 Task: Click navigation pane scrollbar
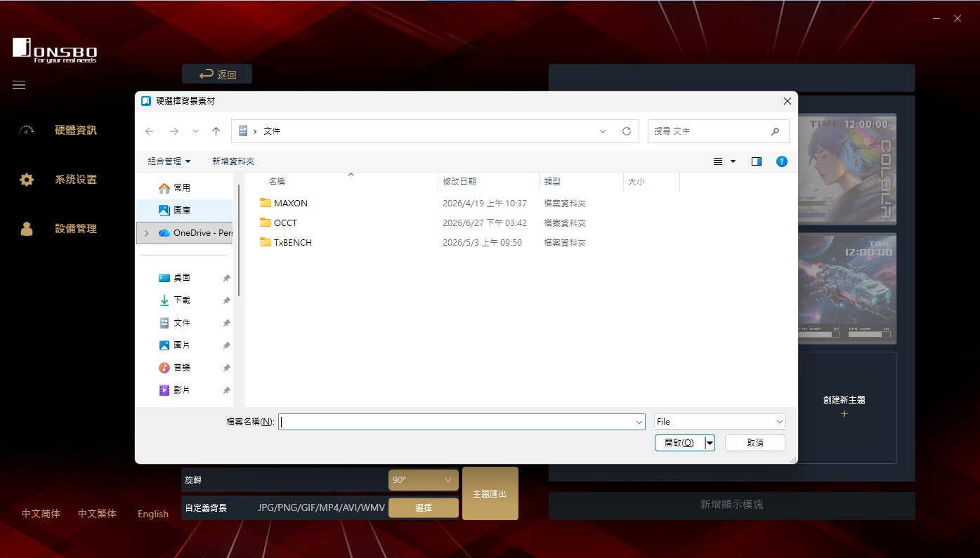(239, 240)
